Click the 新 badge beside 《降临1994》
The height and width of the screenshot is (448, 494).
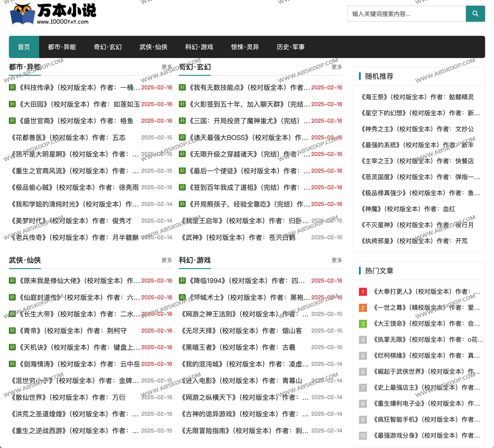tap(182, 280)
